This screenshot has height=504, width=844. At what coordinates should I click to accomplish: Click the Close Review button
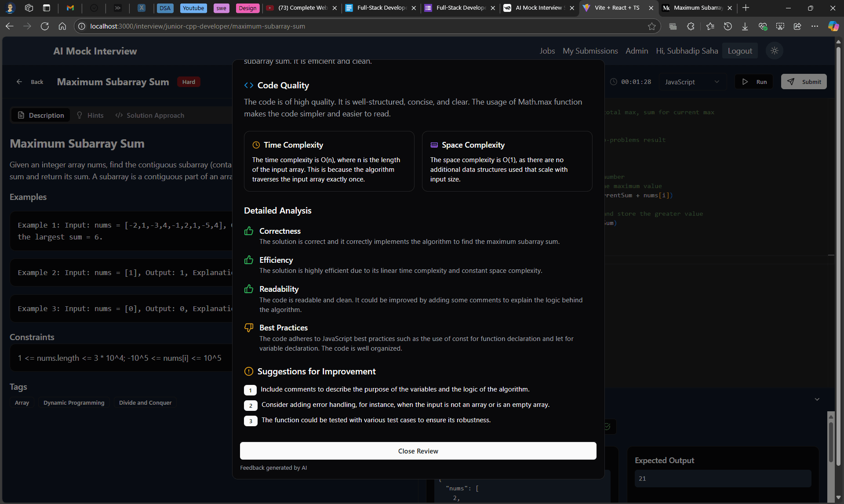pos(418,451)
